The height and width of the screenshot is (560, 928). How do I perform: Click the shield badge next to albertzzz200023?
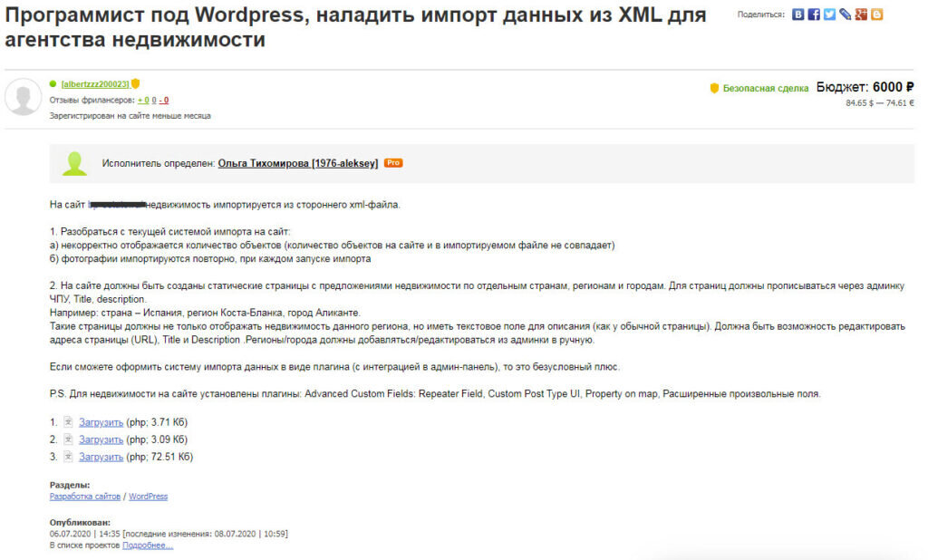(136, 83)
